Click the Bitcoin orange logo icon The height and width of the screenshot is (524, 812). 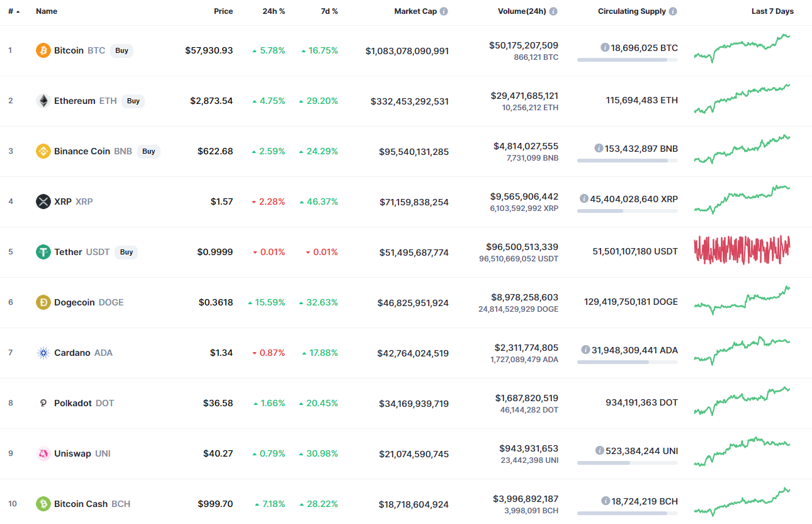pos(43,50)
